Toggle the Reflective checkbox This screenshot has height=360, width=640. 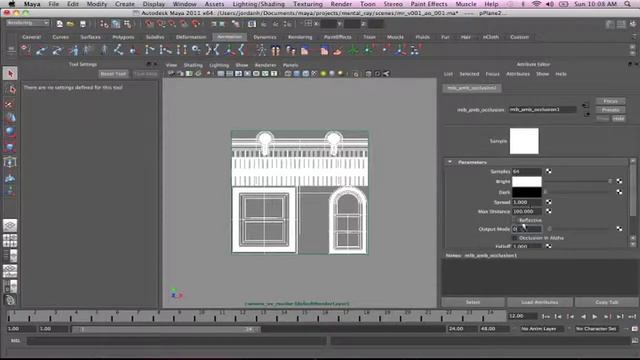[x=515, y=220]
